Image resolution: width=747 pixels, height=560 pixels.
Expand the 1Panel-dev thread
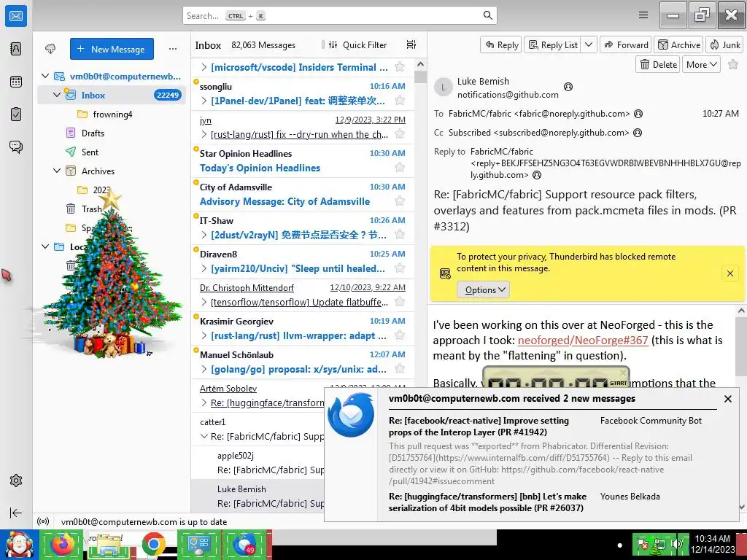click(204, 101)
